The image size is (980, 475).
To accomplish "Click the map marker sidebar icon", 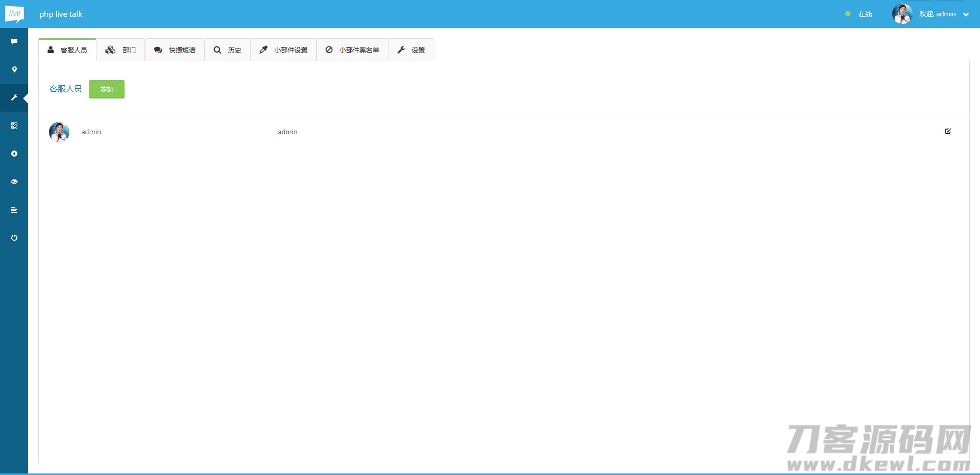I will coord(14,69).
